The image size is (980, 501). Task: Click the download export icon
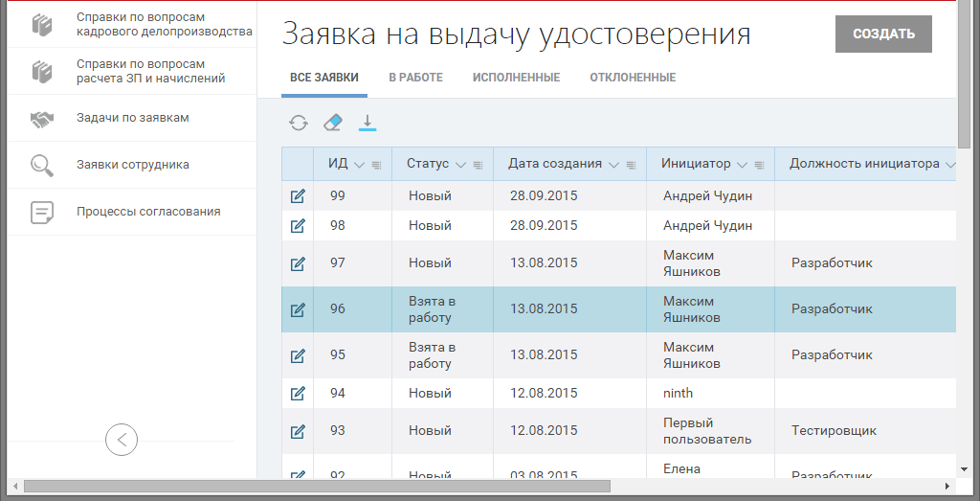click(367, 123)
